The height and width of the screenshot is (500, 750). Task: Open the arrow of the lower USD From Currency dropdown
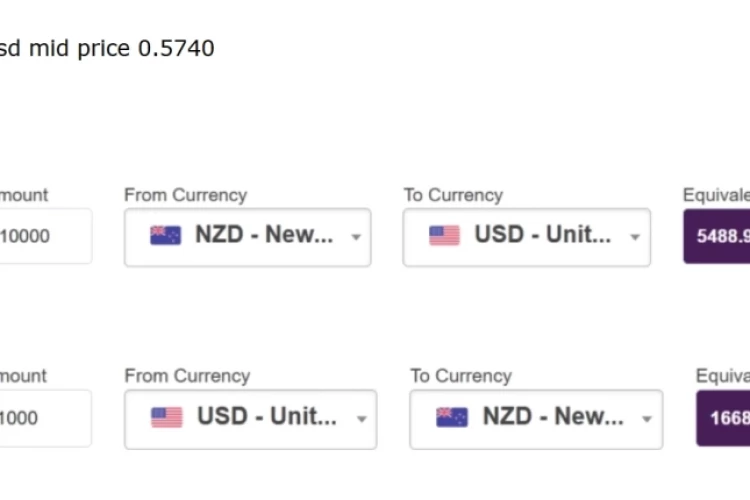coord(362,419)
